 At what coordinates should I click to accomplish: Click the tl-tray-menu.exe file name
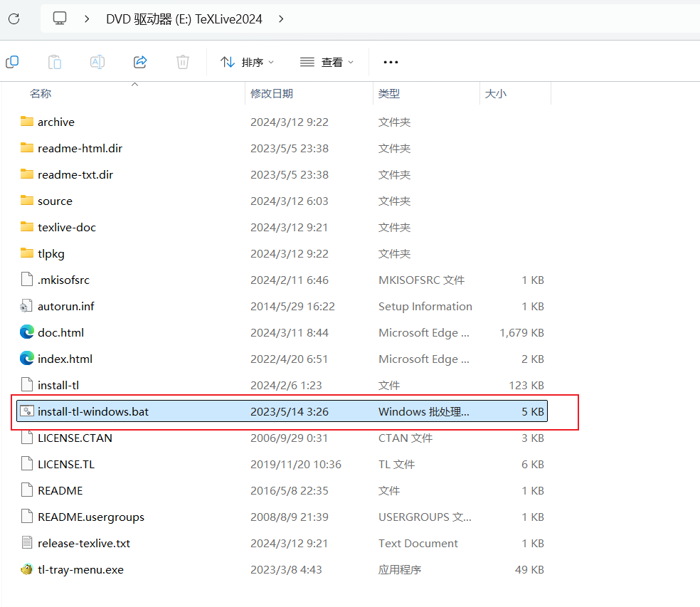point(80,570)
